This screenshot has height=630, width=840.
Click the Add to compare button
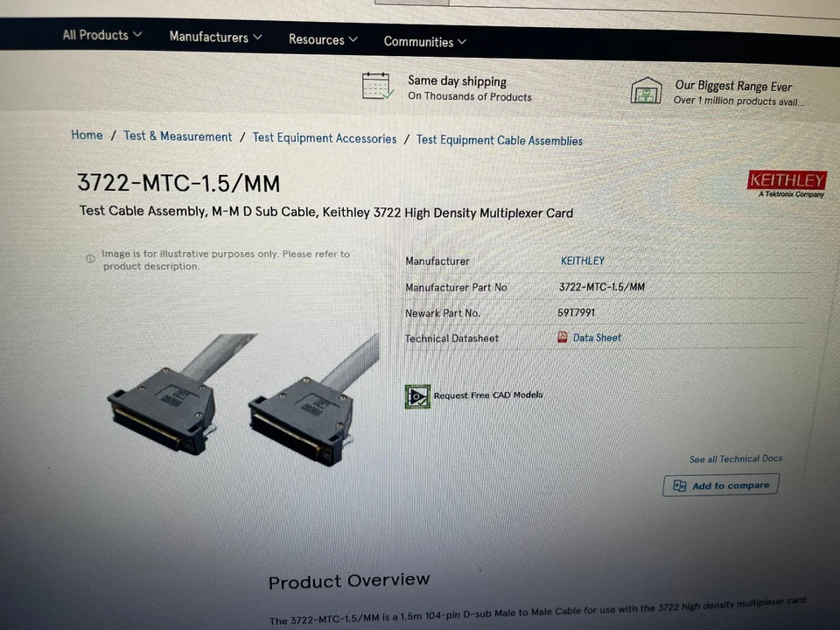pyautogui.click(x=720, y=486)
